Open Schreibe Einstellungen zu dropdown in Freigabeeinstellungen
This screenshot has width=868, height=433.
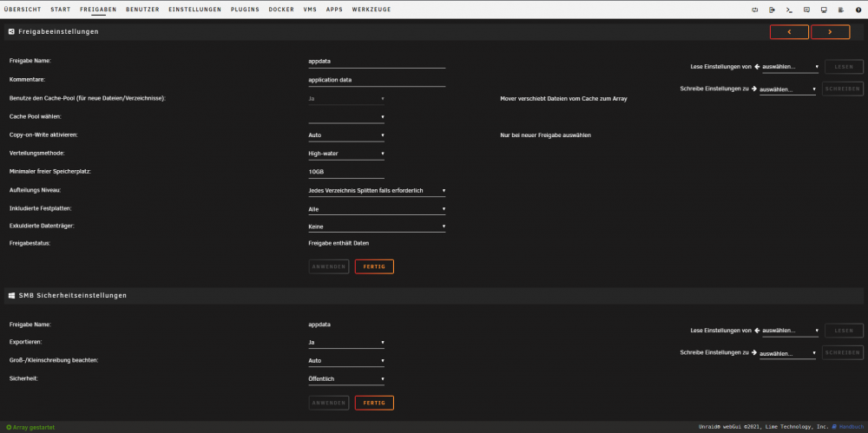point(787,89)
